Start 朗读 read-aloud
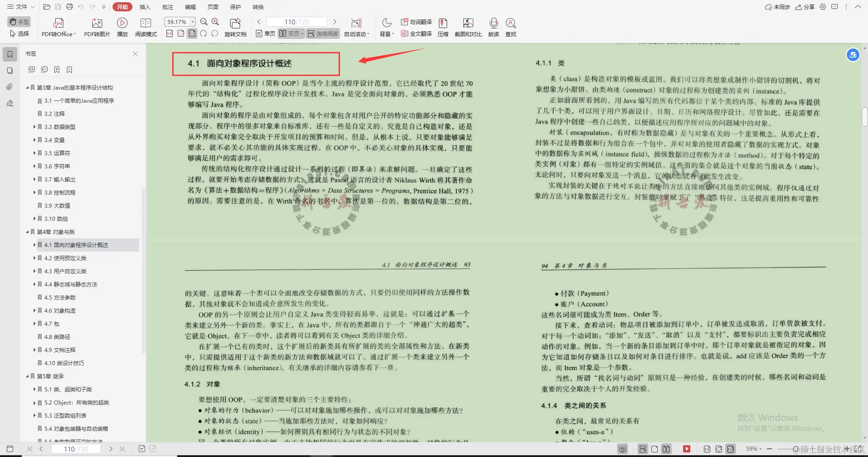868x457 pixels. click(493, 27)
